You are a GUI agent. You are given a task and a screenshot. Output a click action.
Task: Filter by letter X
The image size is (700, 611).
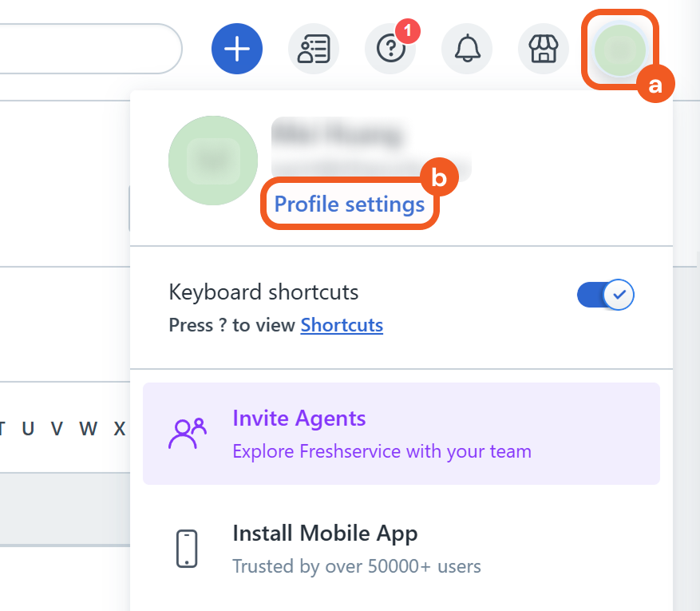tap(120, 429)
